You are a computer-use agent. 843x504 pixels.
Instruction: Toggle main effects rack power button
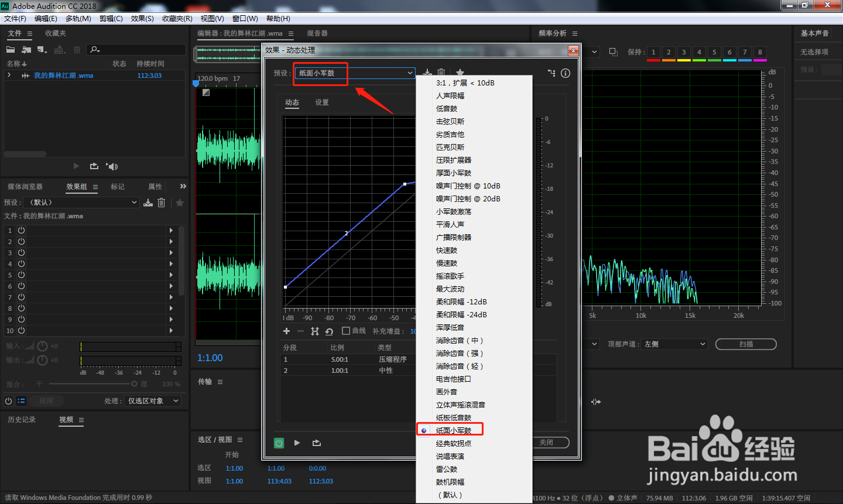[8, 401]
